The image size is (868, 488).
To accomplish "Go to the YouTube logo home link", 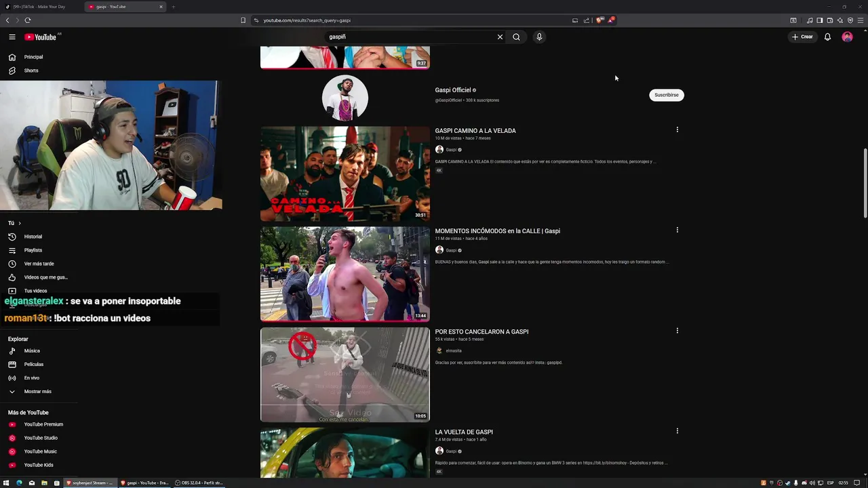I will pyautogui.click(x=40, y=37).
